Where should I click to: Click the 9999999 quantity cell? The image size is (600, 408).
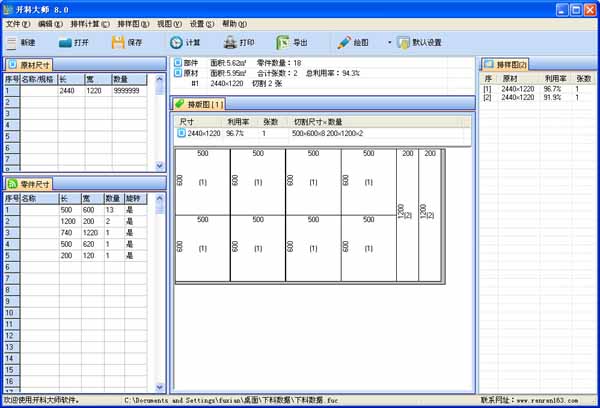point(129,91)
